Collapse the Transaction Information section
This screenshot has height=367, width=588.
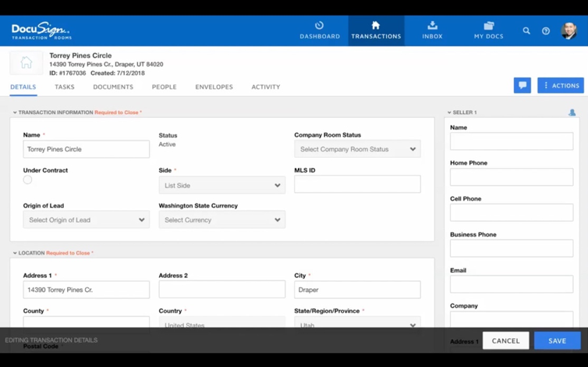click(15, 112)
